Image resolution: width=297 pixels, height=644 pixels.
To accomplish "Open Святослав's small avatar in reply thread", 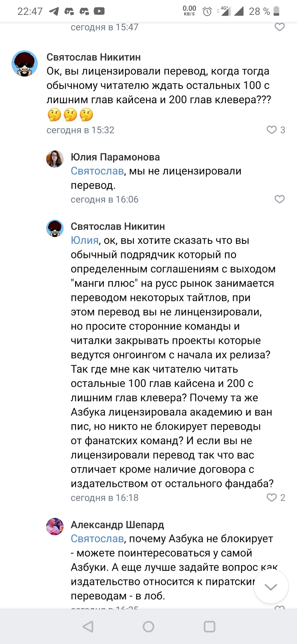I will [x=55, y=228].
